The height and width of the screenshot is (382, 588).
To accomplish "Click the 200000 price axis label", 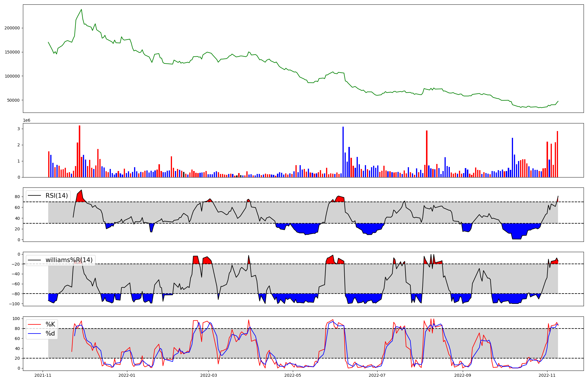I will [x=12, y=28].
